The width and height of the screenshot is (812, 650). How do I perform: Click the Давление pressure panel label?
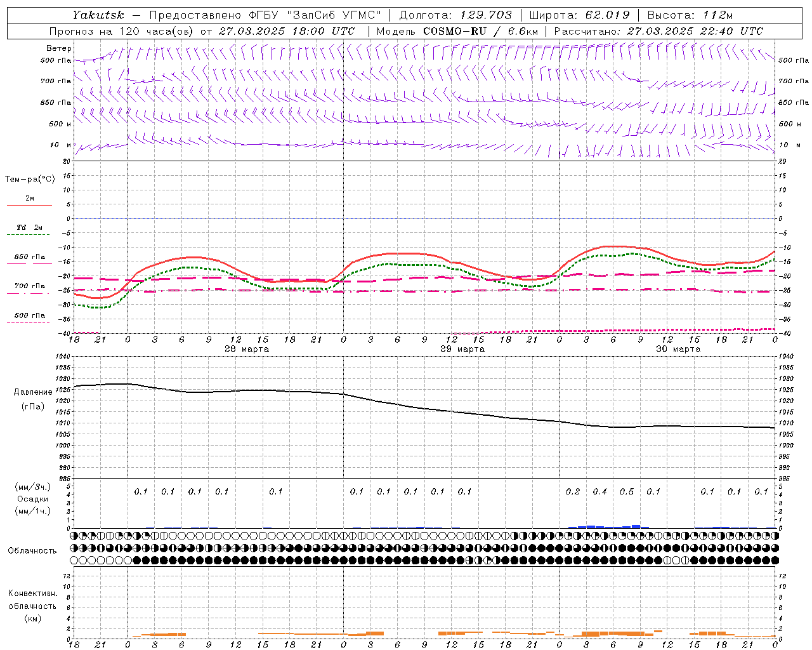33,392
